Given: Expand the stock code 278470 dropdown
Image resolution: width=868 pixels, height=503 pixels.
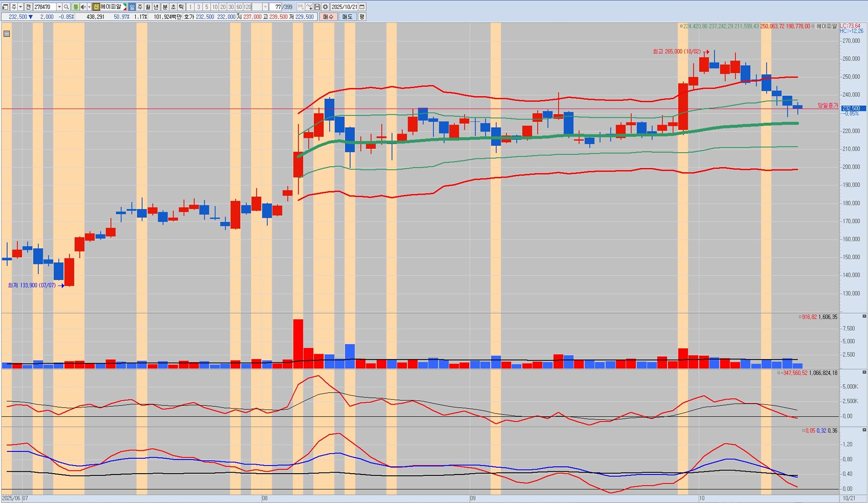Looking at the screenshot, I should (59, 7).
